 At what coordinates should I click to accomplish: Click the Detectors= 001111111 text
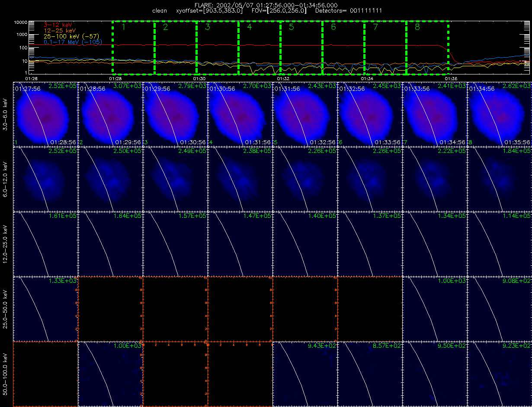point(349,10)
